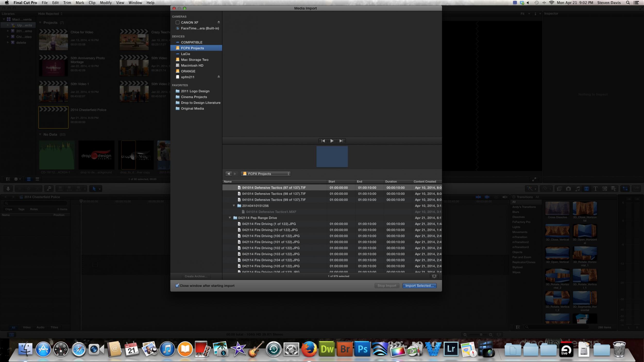Open the Modify menu
The image size is (644, 362).
tap(106, 3)
